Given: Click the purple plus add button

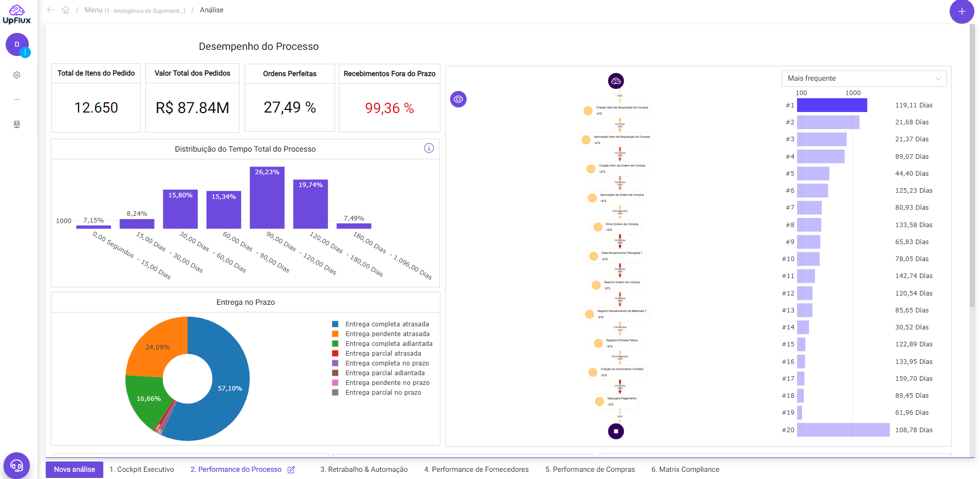Looking at the screenshot, I should tap(961, 11).
